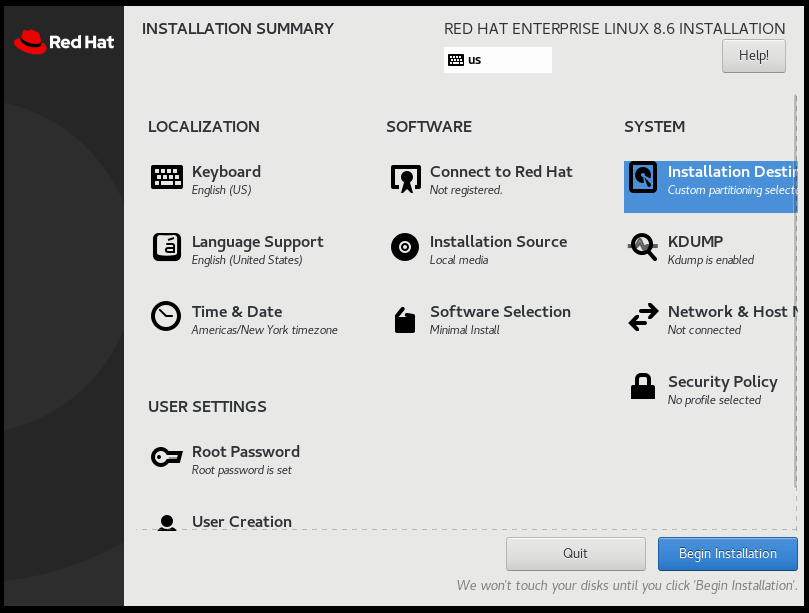The width and height of the screenshot is (809, 613).
Task: Open the KDUMP magnifier icon
Action: [643, 247]
